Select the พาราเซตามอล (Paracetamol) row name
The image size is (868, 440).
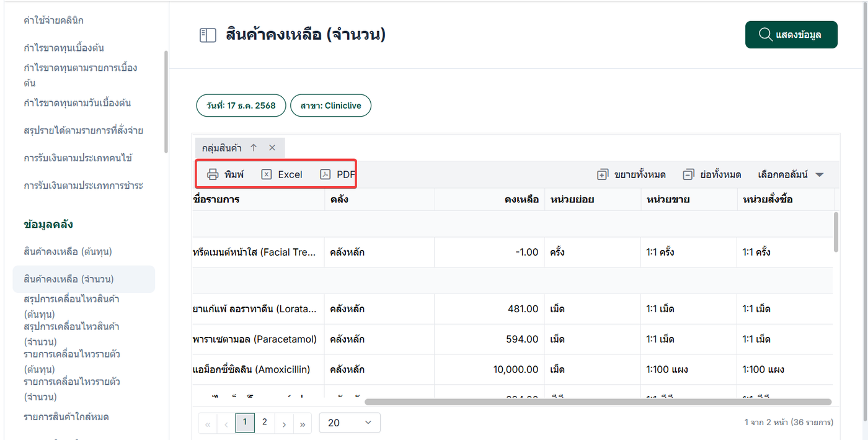click(255, 339)
